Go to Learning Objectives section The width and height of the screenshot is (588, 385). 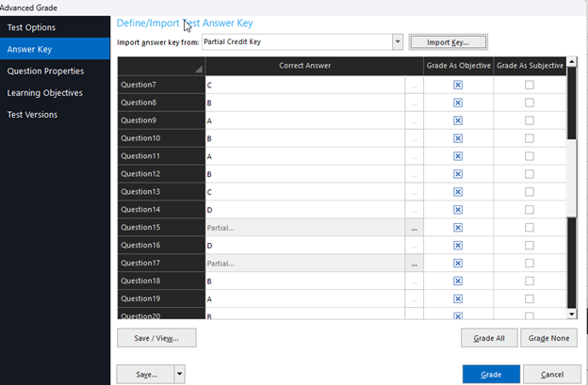coord(44,92)
